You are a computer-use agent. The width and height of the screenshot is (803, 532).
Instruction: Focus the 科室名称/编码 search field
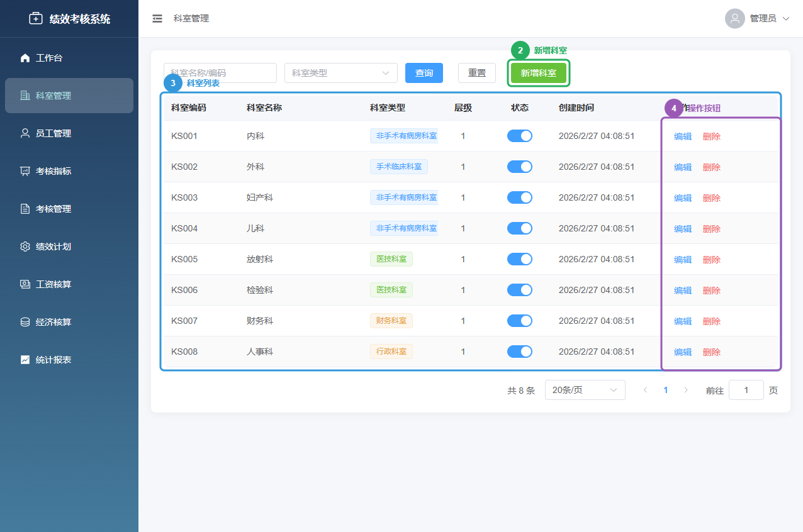click(x=220, y=73)
